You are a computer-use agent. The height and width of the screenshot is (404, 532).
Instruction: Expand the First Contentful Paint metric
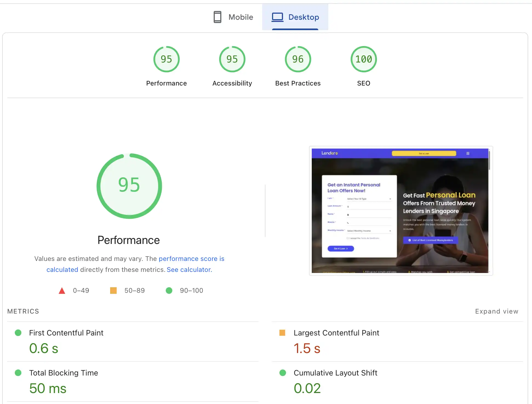coord(66,333)
